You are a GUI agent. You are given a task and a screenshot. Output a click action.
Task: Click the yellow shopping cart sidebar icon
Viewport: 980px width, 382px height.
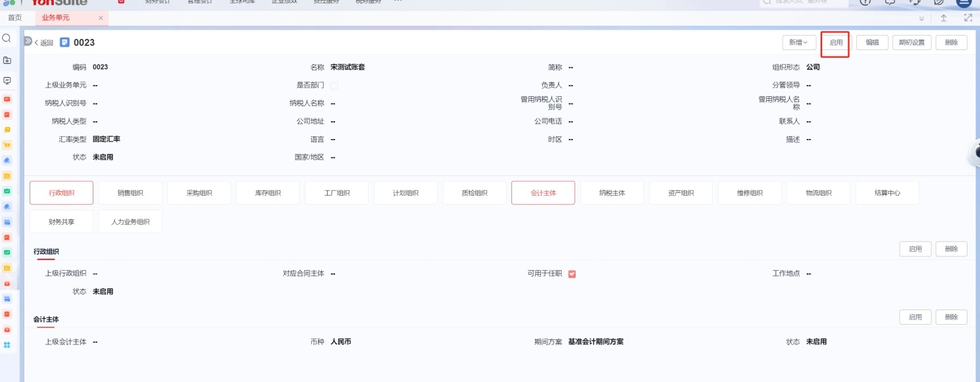(7, 145)
